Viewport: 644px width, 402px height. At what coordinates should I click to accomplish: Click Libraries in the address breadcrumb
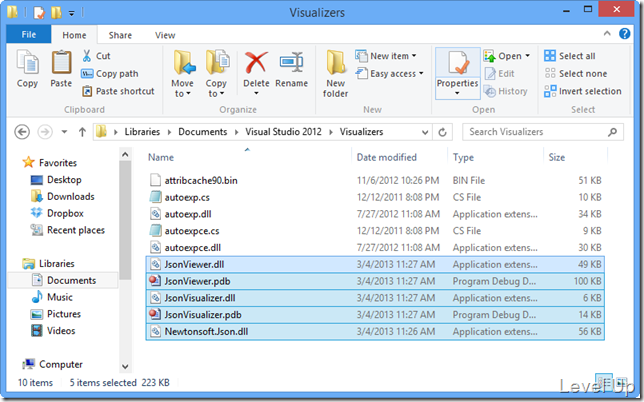coord(142,132)
